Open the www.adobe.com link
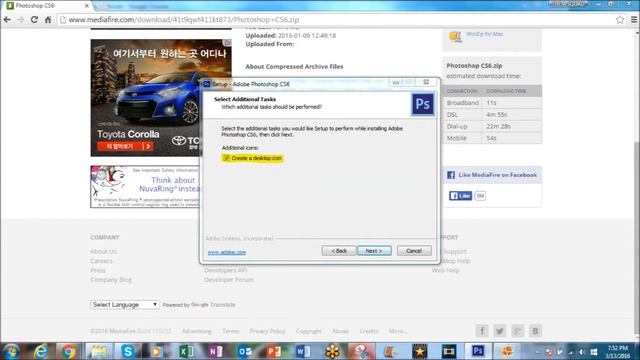Screen dimensions: 640x360 [227, 252]
